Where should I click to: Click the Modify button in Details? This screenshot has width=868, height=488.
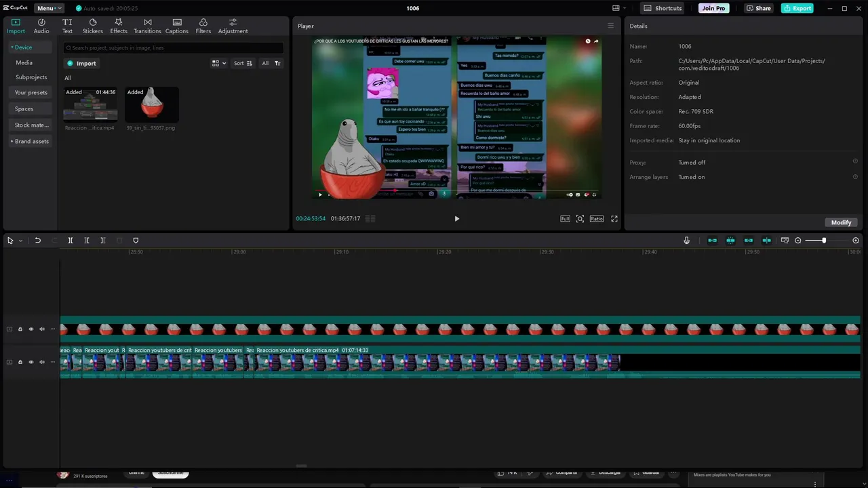point(841,222)
